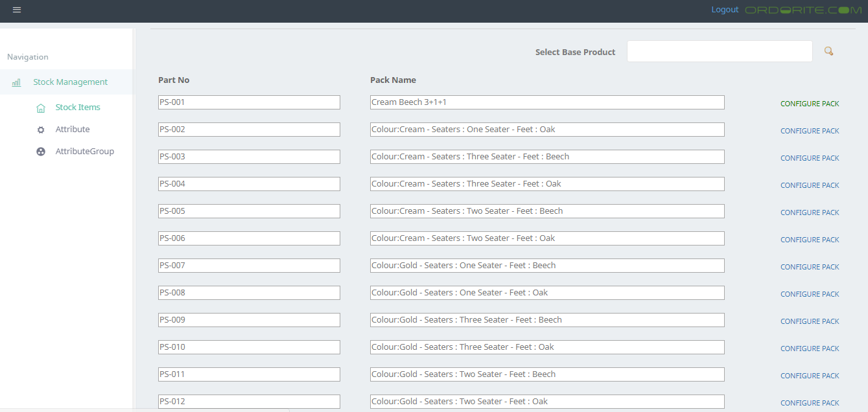Focus the Select Base Product field
The width and height of the screenshot is (868, 412).
[x=719, y=51]
